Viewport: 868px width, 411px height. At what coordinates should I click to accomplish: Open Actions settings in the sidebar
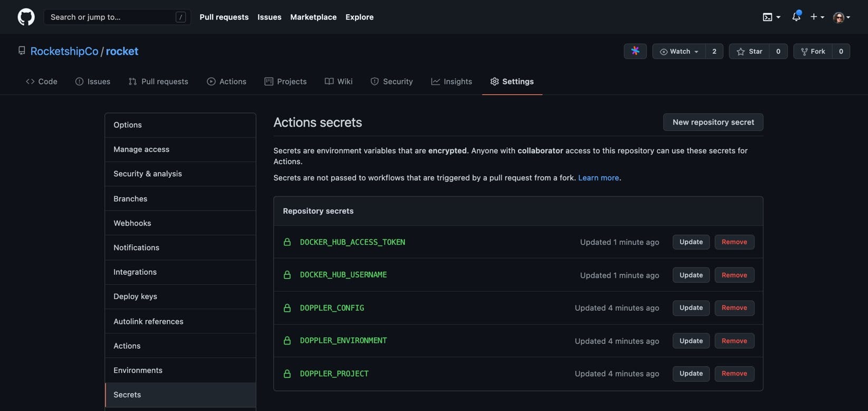pyautogui.click(x=180, y=346)
